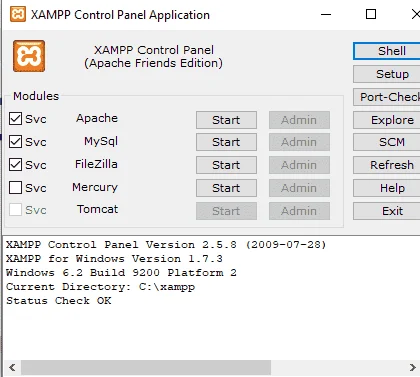Click the large orange XAMPP logo
Viewport: 420px width, 377px height.
pos(29,56)
